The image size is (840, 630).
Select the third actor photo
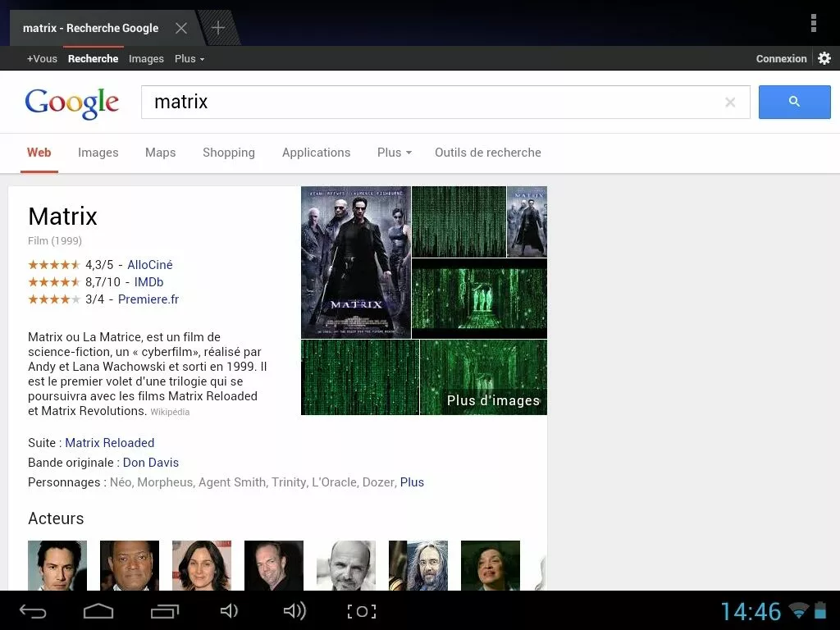pyautogui.click(x=202, y=565)
